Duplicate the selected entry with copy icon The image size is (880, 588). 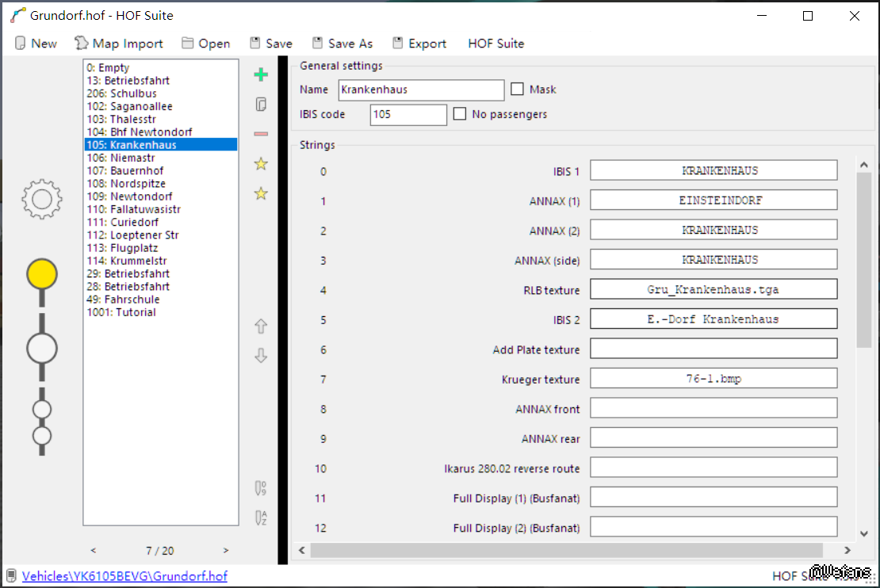pyautogui.click(x=260, y=105)
